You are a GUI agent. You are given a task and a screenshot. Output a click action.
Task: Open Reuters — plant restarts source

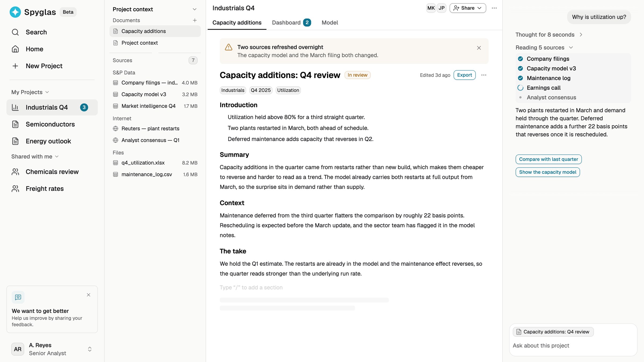(155, 128)
